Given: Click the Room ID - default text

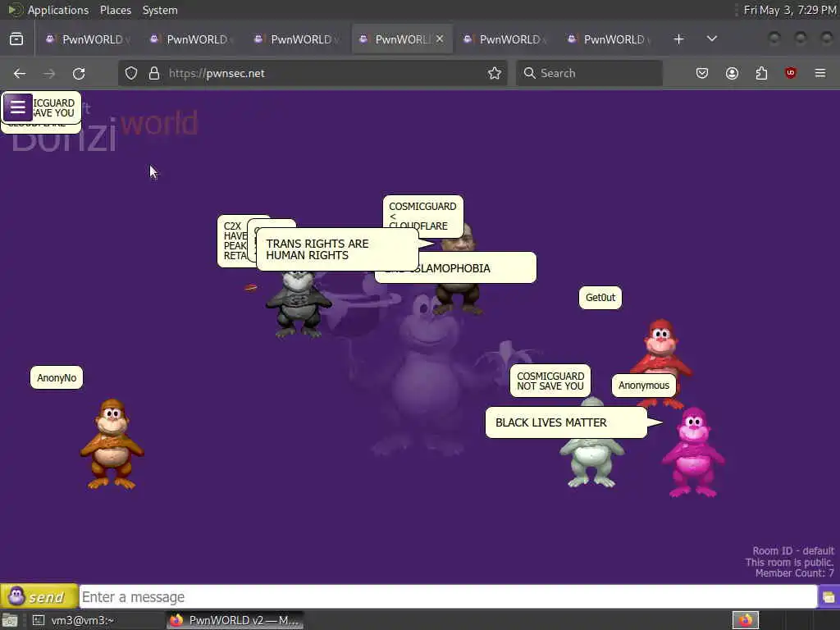Looking at the screenshot, I should [x=793, y=550].
